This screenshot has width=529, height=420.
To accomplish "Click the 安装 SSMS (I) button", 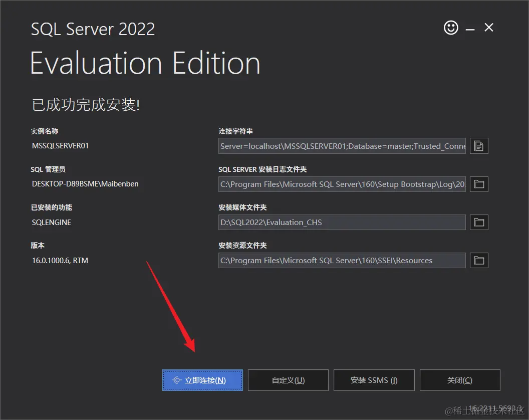I will (374, 380).
